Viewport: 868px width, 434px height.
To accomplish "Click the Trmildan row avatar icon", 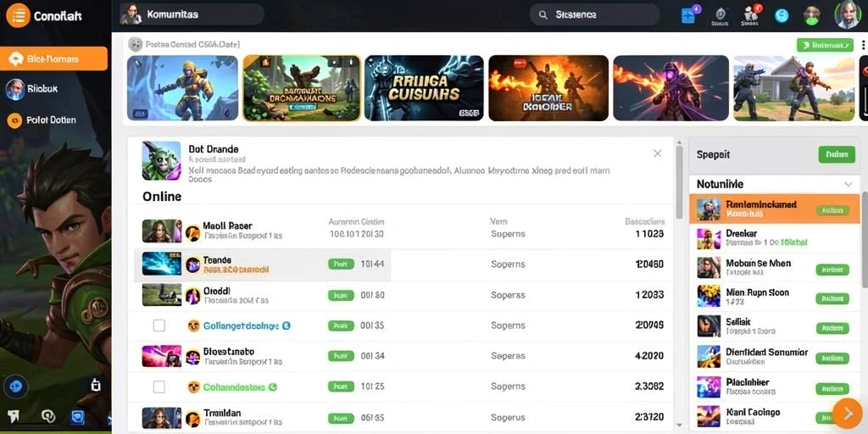I will coord(192,419).
